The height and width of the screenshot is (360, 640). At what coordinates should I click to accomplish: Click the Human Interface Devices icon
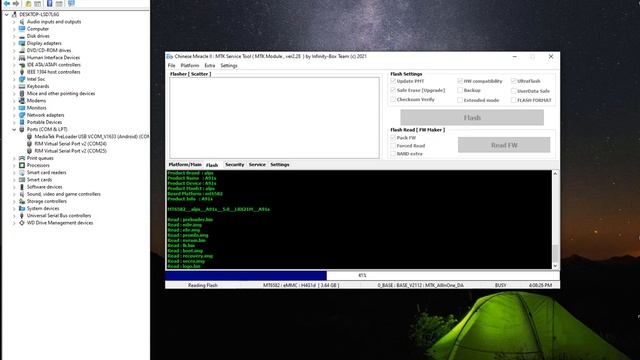[x=22, y=58]
